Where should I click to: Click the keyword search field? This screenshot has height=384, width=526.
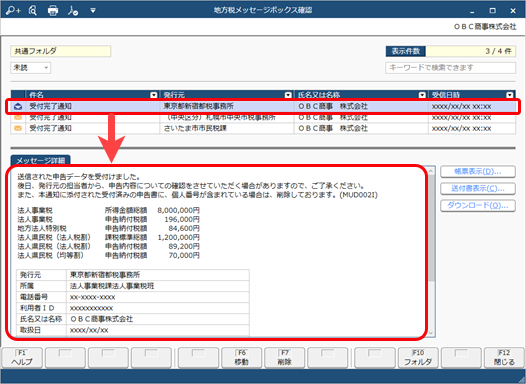tap(450, 68)
